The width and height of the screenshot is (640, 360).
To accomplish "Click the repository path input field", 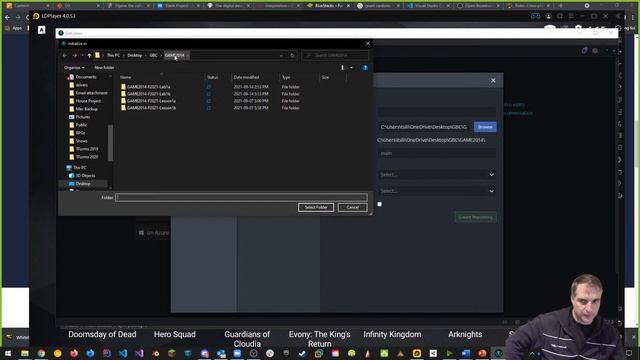I will tap(424, 127).
